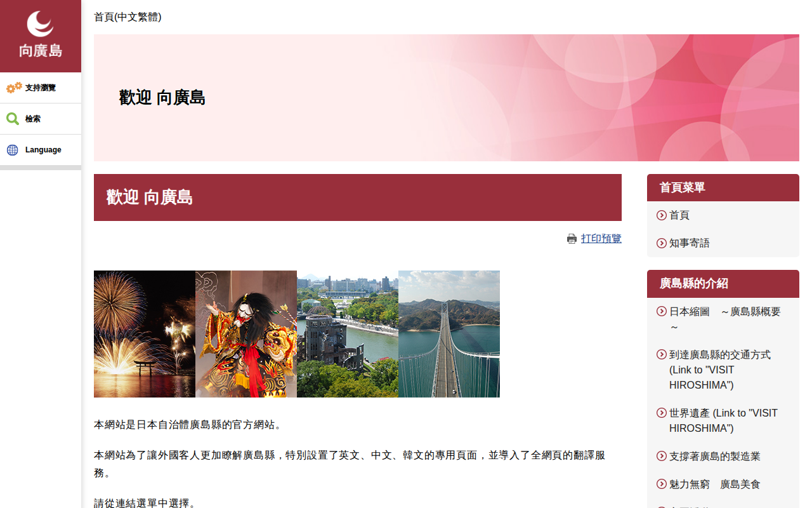The height and width of the screenshot is (508, 812).
Task: Click the fireworks and torii gate photo
Action: (145, 334)
